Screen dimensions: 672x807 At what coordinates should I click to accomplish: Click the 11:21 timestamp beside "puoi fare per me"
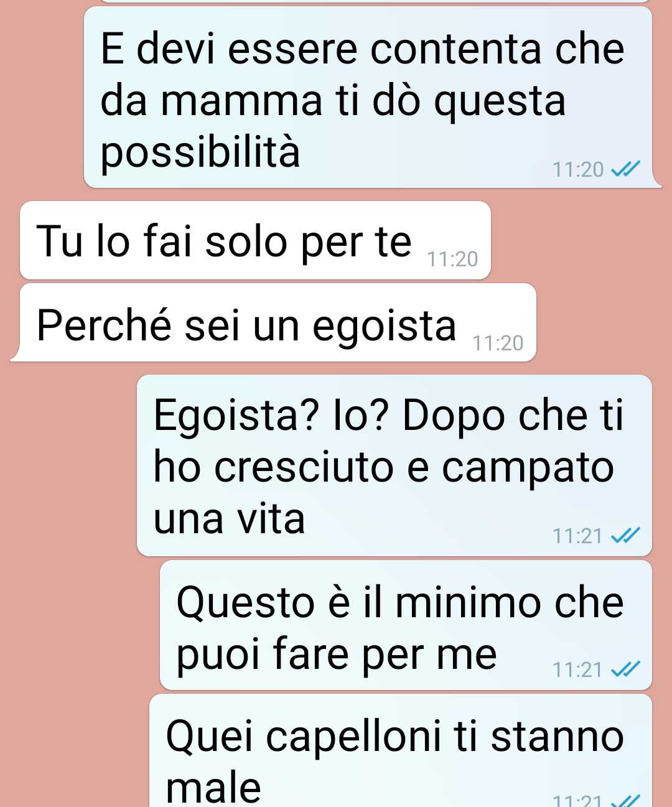click(577, 669)
